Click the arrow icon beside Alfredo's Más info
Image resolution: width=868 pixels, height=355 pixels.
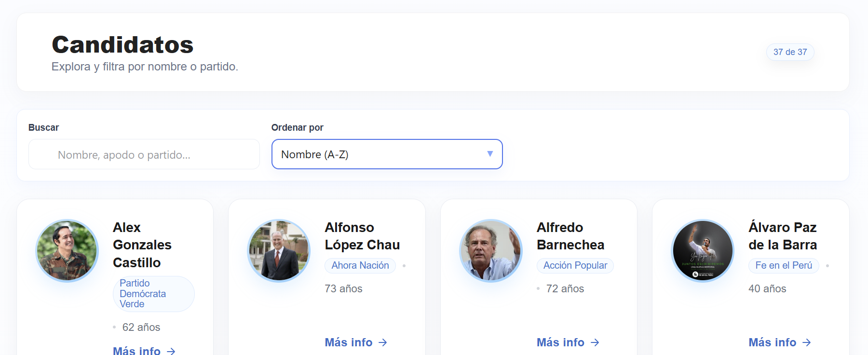point(595,342)
